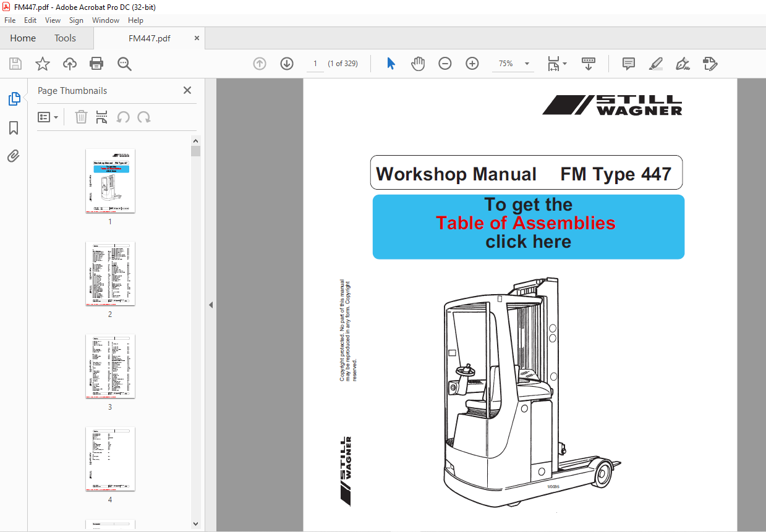Click the fit page width icon

(553, 64)
